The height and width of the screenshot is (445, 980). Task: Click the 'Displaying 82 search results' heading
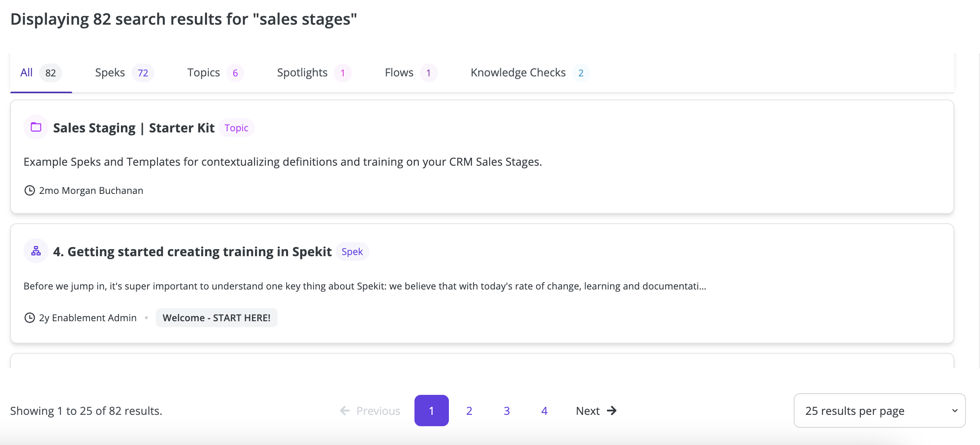click(184, 19)
